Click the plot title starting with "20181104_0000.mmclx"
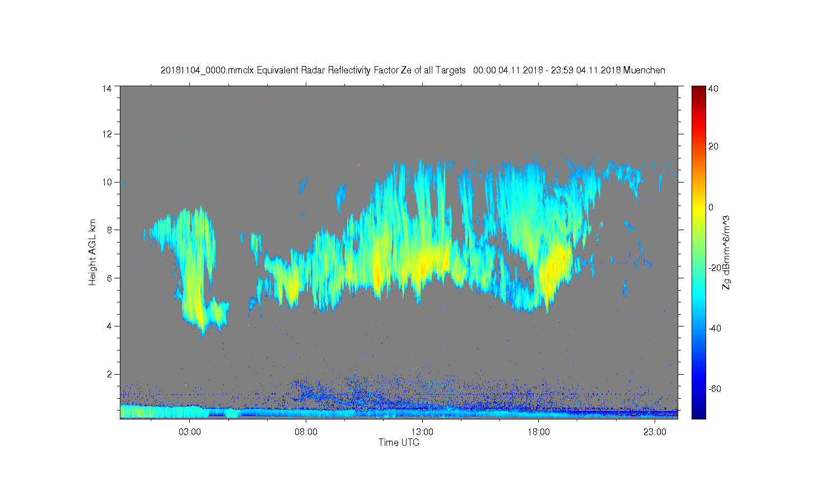 click(413, 71)
